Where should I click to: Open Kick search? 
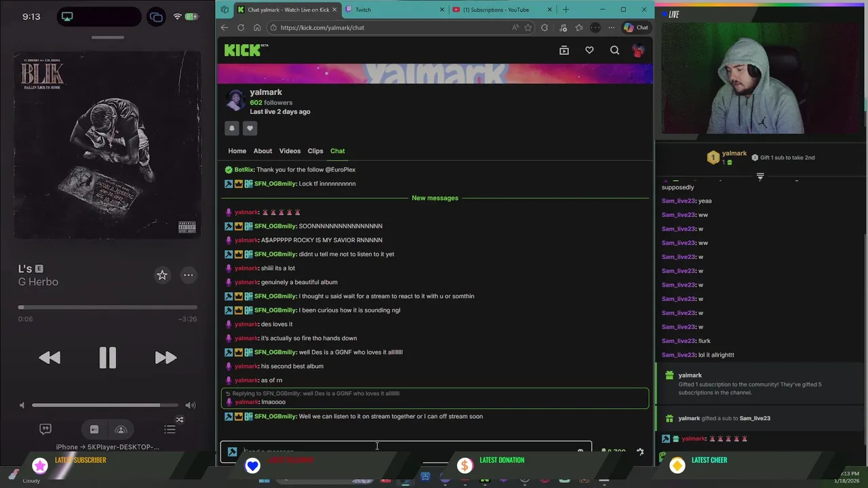[614, 50]
